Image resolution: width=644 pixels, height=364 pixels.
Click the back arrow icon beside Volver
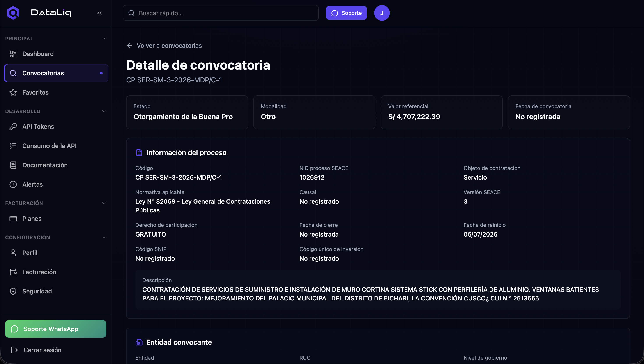coord(129,46)
